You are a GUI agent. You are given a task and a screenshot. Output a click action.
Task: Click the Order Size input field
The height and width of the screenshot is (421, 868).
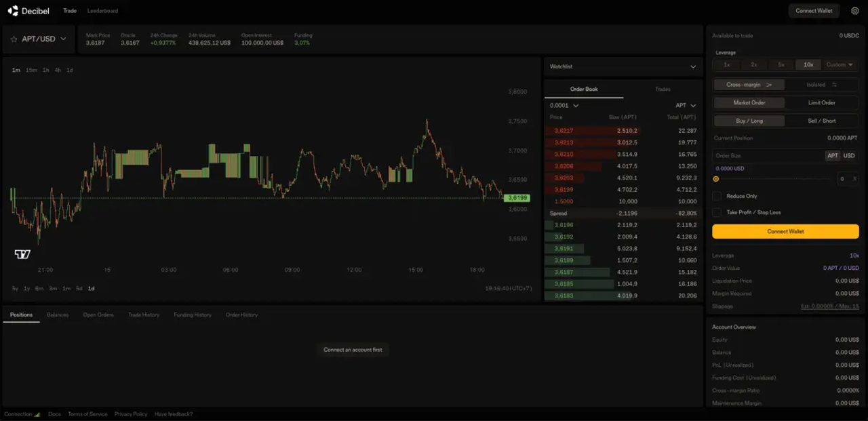tap(766, 156)
